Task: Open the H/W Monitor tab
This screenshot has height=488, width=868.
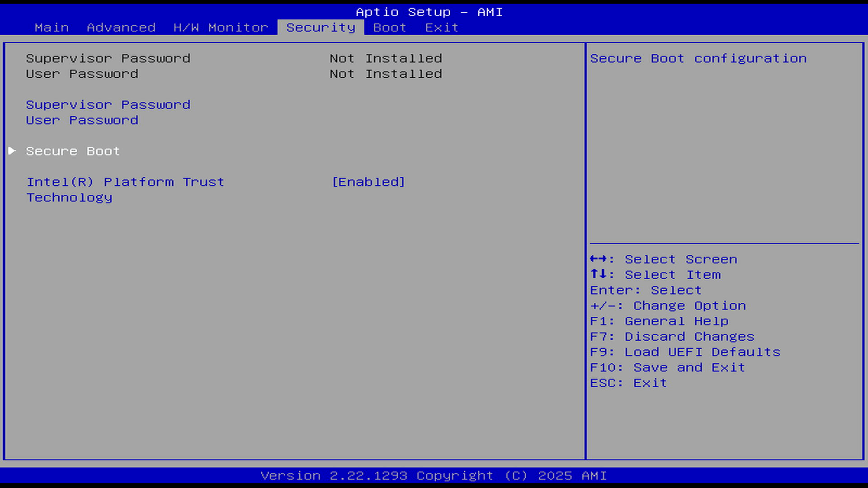Action: [221, 28]
